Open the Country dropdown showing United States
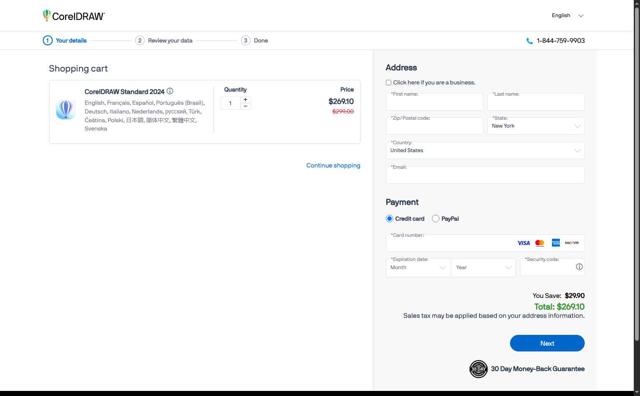The height and width of the screenshot is (396, 640). [x=485, y=150]
